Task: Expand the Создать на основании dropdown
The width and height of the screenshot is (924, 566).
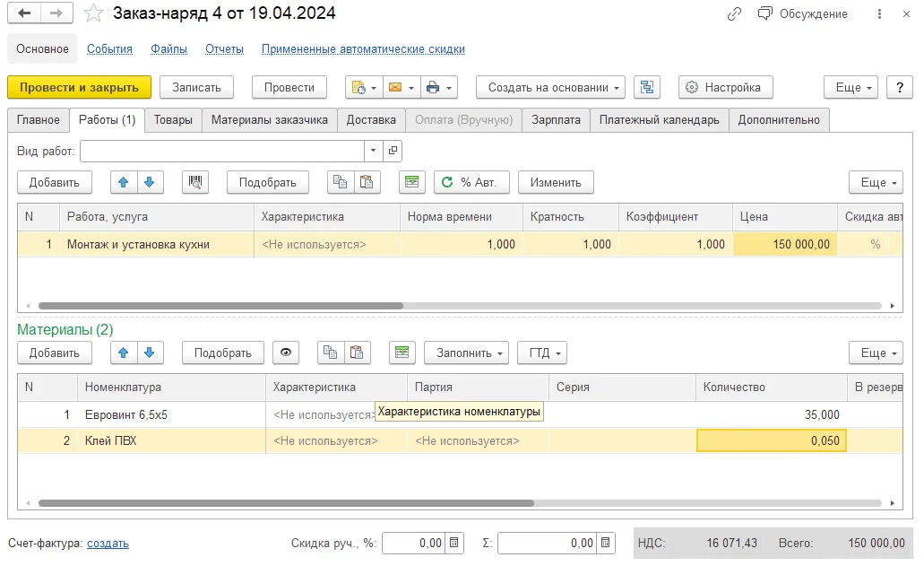Action: click(x=550, y=87)
